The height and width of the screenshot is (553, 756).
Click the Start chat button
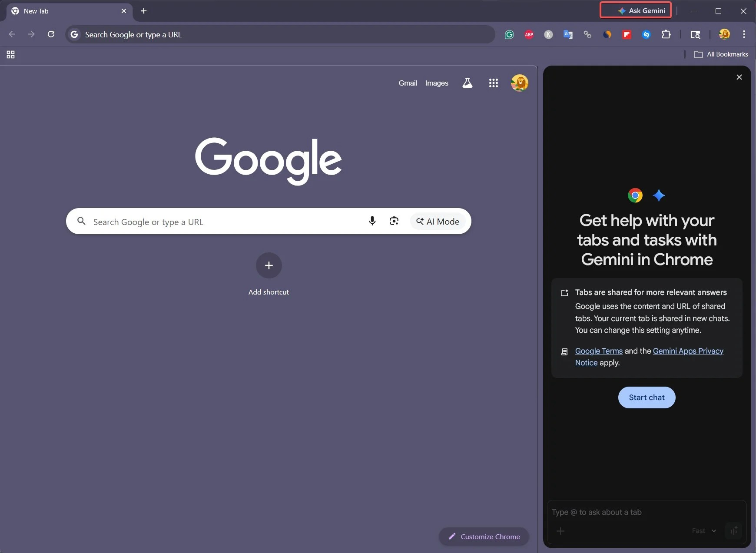(647, 397)
